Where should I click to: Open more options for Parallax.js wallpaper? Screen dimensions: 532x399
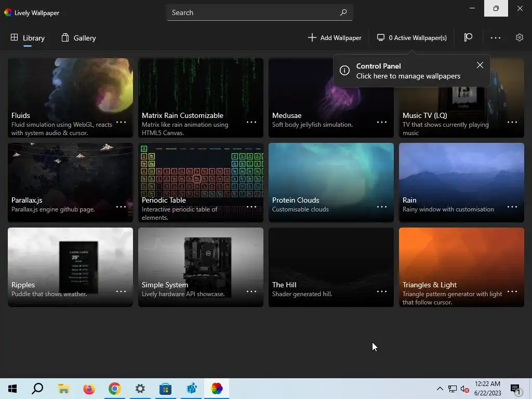121,207
